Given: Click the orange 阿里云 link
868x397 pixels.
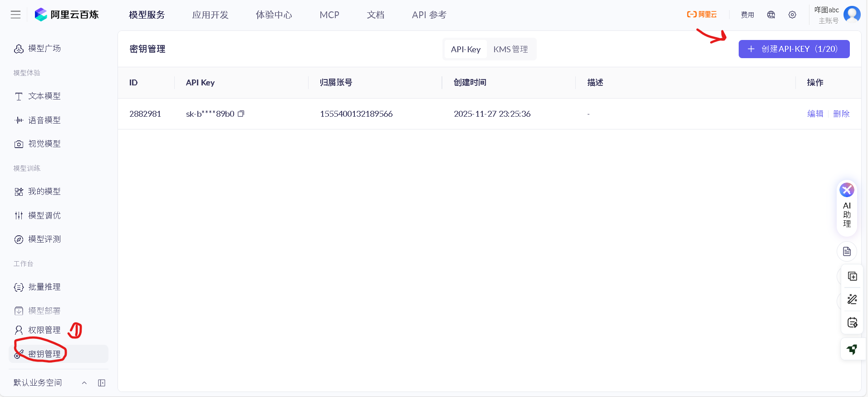Looking at the screenshot, I should pyautogui.click(x=702, y=15).
